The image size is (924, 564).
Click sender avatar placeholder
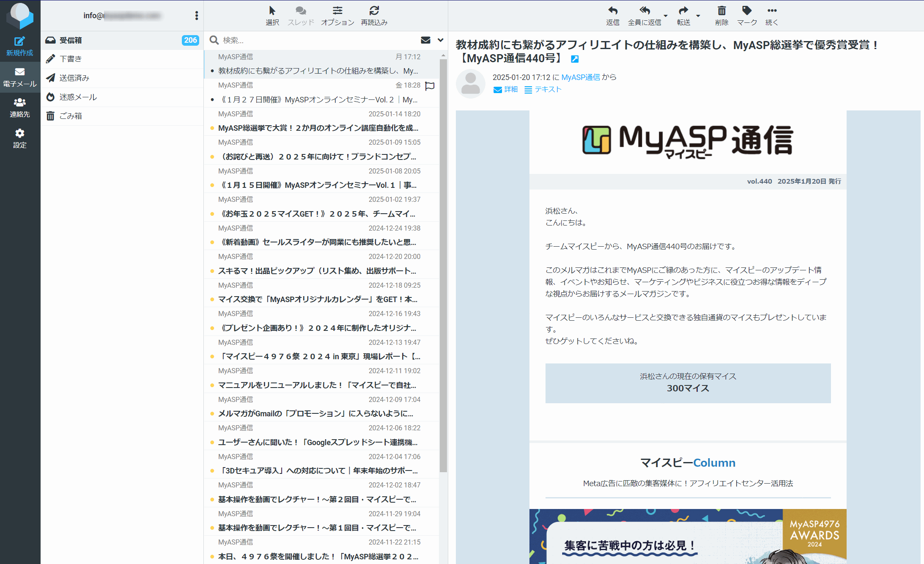pos(470,83)
